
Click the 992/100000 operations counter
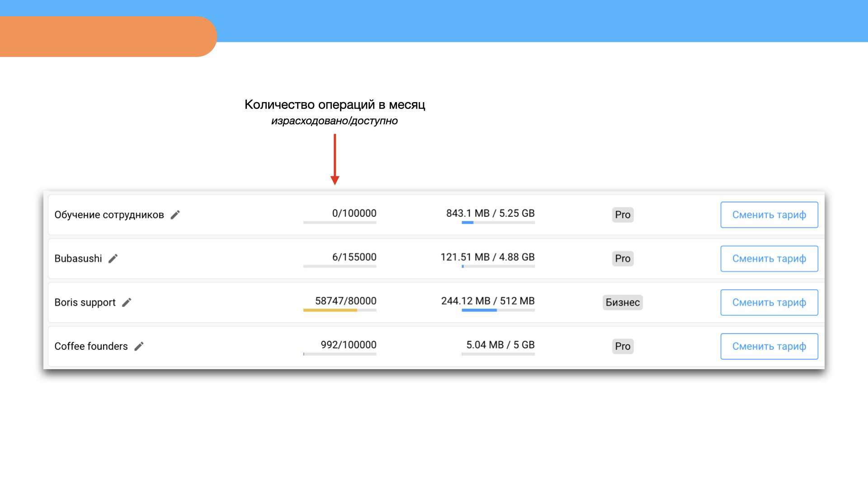pos(348,345)
